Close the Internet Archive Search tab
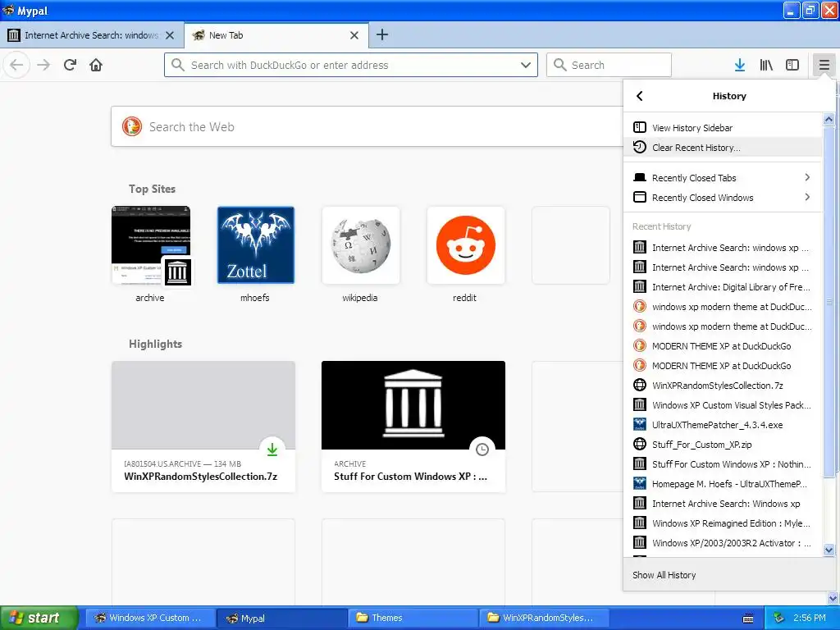Viewport: 840px width, 630px height. click(x=170, y=35)
